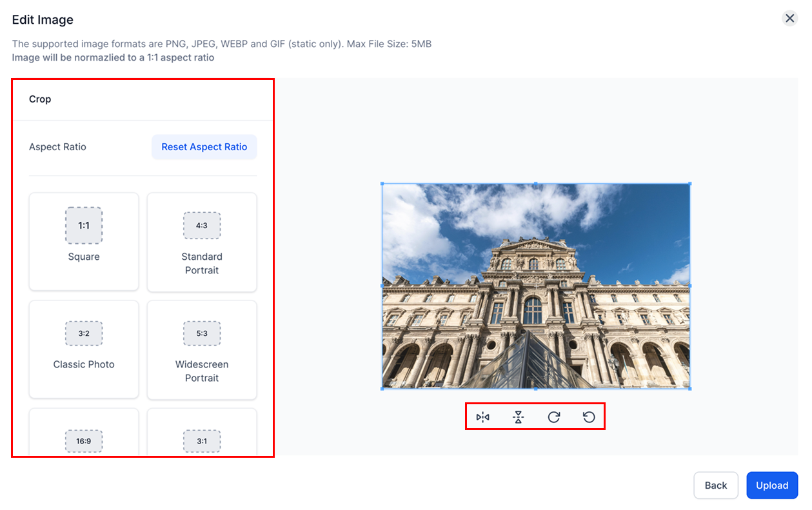
Task: Click bottom-right crop handle
Action: point(690,389)
